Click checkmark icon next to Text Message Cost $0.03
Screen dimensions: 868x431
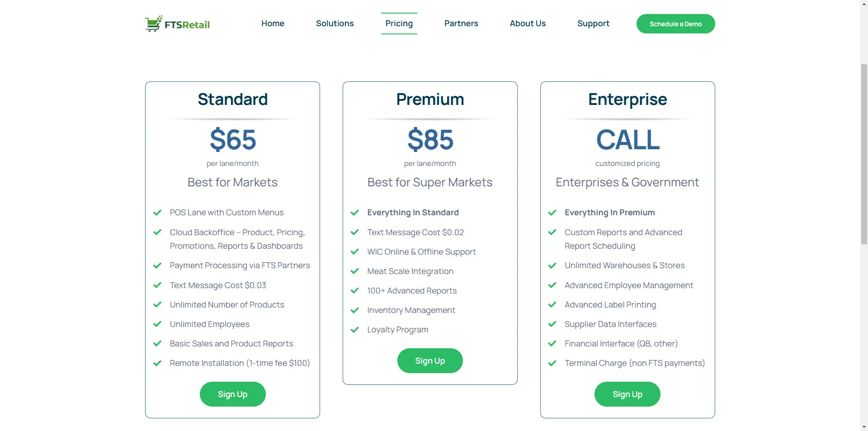157,285
